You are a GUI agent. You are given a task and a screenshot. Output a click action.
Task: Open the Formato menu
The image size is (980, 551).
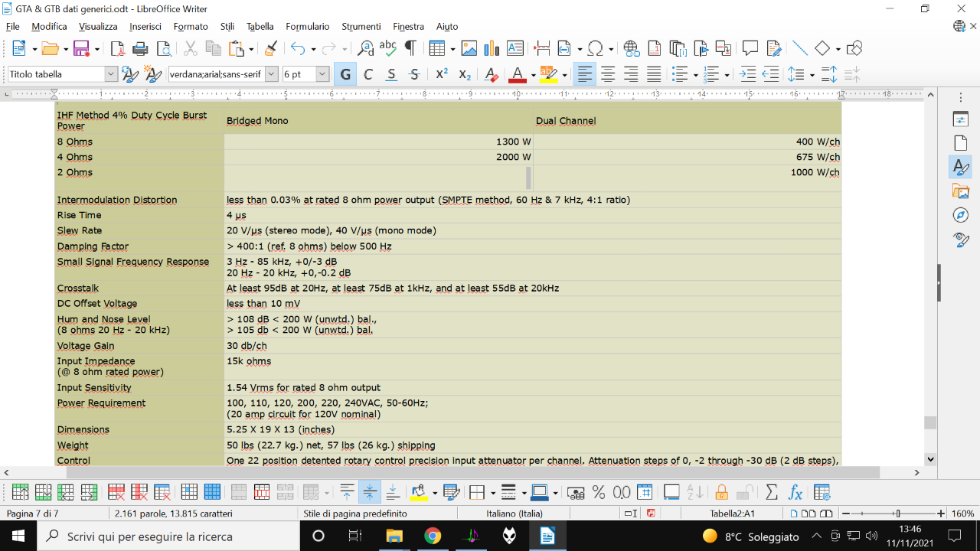click(x=191, y=26)
